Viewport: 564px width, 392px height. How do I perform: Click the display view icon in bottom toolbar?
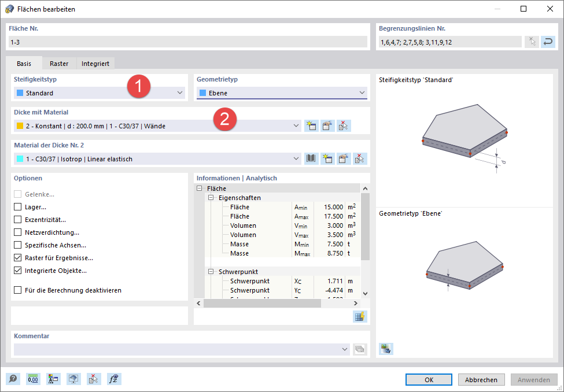coord(73,379)
